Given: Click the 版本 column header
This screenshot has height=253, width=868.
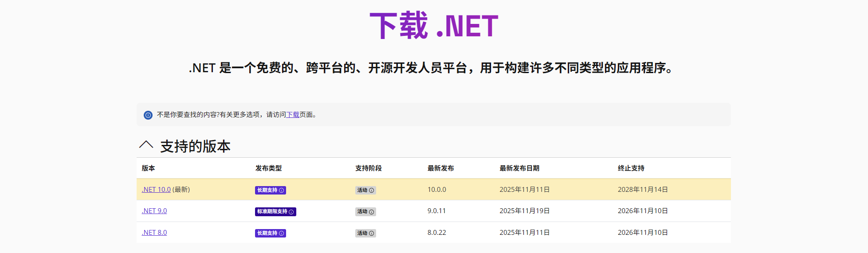Looking at the screenshot, I should tap(148, 168).
